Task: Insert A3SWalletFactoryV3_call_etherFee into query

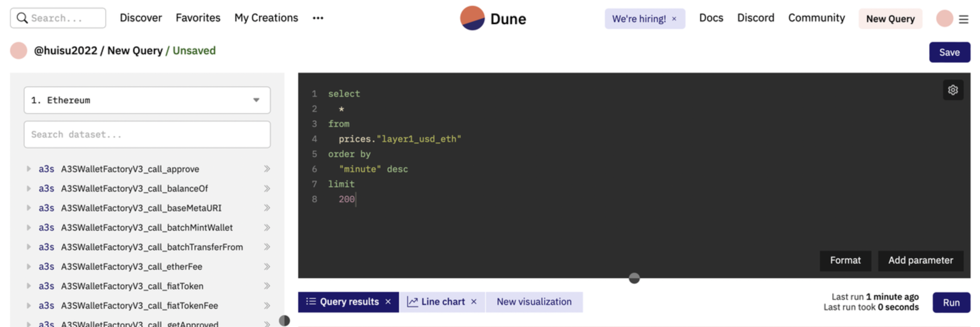Action: click(267, 266)
